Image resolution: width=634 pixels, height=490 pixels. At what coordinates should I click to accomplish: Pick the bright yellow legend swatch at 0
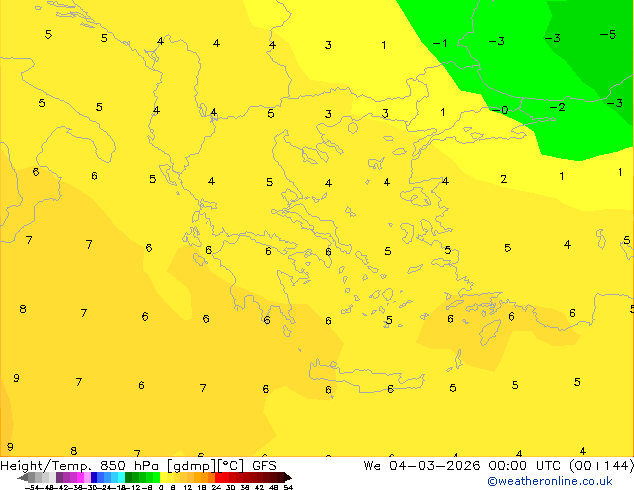click(x=163, y=478)
